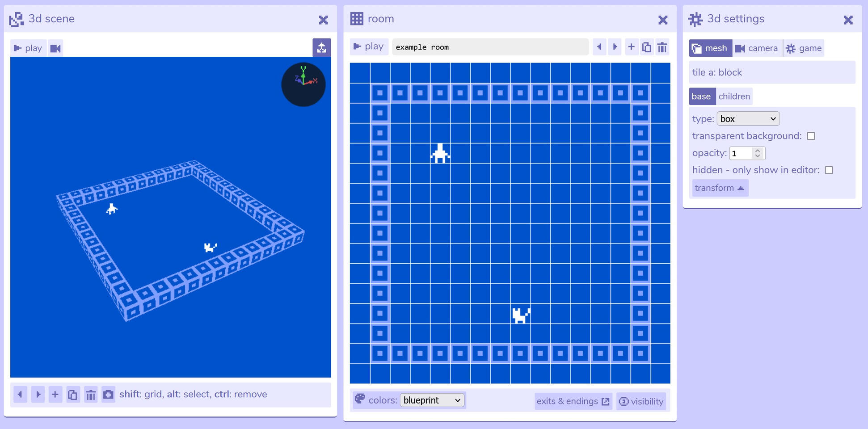This screenshot has height=429, width=868.
Task: Open the type dropdown showing box
Action: (748, 118)
